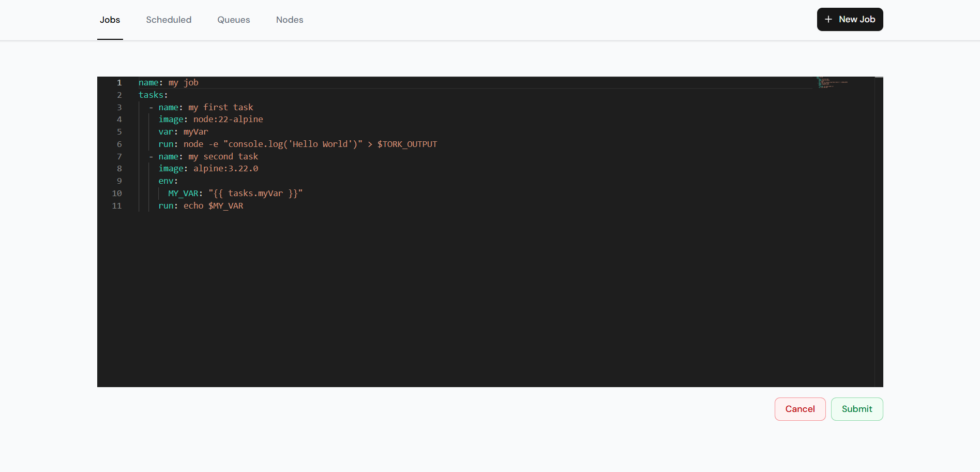Viewport: 980px width, 472px height.
Task: Click 'my second task' text
Action: 223,157
